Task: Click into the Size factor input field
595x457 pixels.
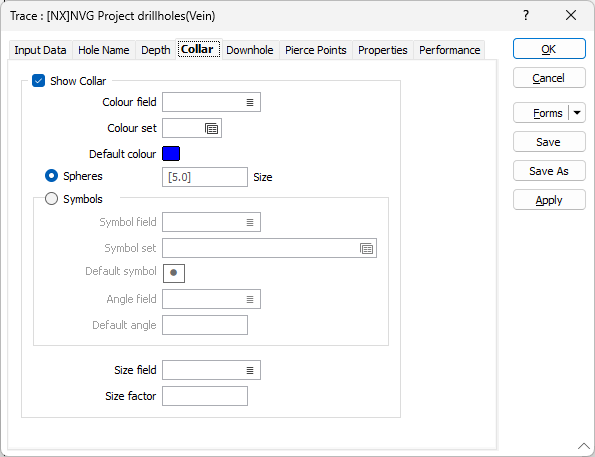Action: pyautogui.click(x=205, y=396)
